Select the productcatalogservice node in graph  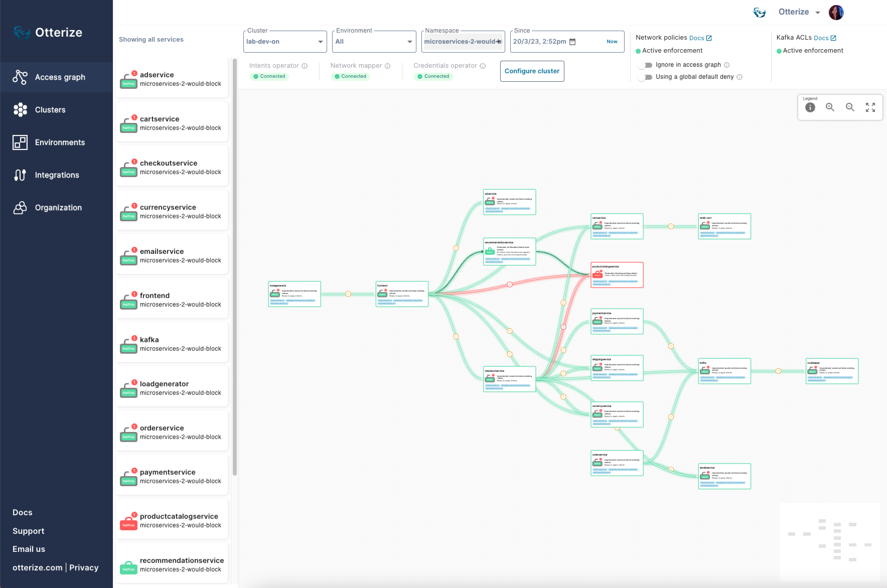[617, 275]
